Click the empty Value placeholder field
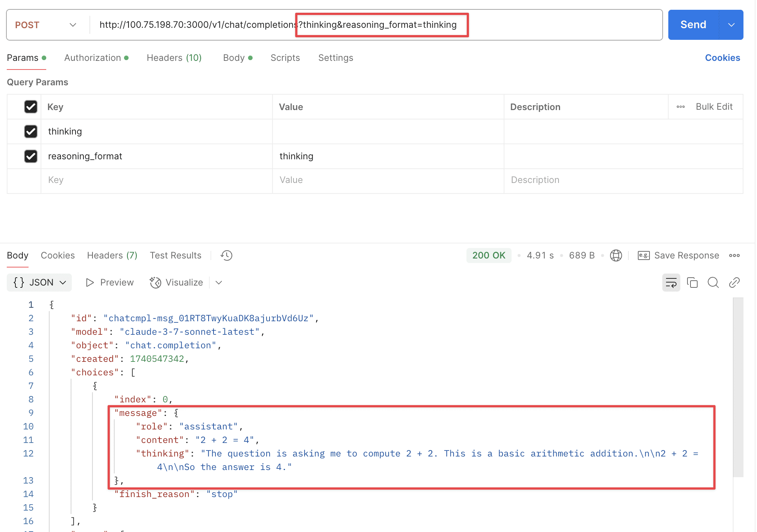 point(388,180)
